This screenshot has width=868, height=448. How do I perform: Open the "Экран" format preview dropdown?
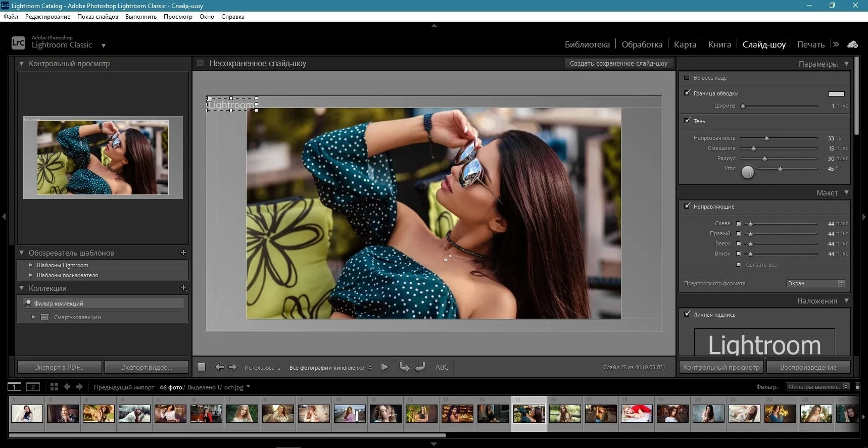[x=815, y=283]
